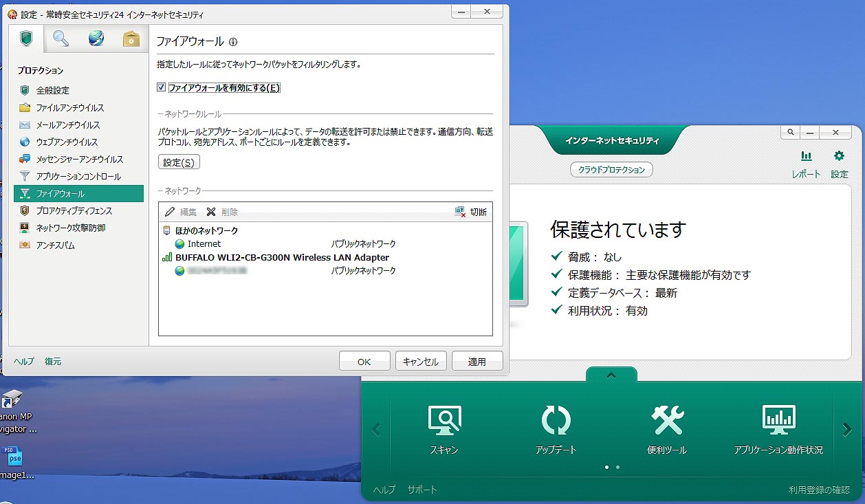The image size is (865, 504).
Task: Click search button in main window title bar
Action: click(x=790, y=132)
